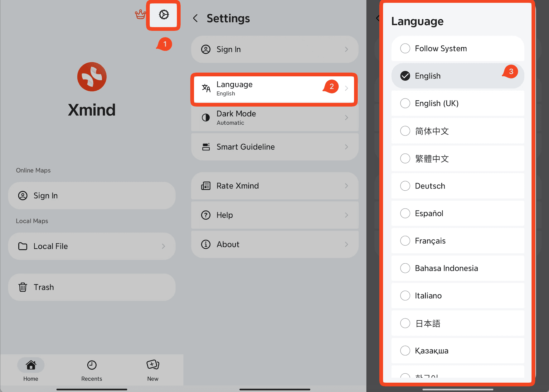
Task: Open Help chevron
Action: pyautogui.click(x=347, y=215)
